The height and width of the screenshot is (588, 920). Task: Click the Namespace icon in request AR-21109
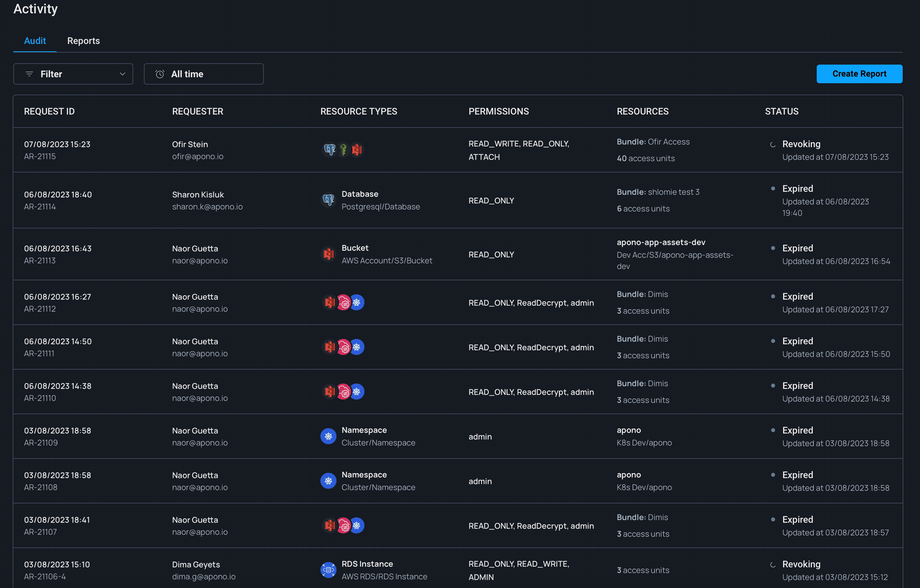(x=328, y=436)
